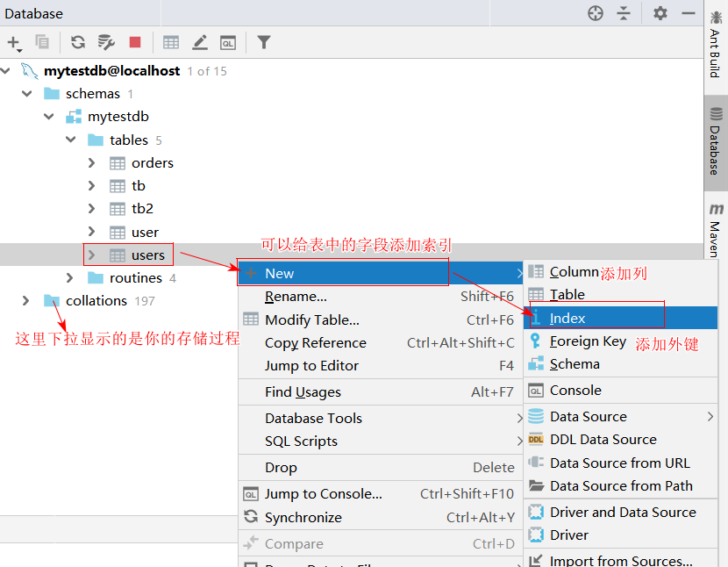The width and height of the screenshot is (728, 567).
Task: Expand the tb2 table node
Action: point(91,209)
